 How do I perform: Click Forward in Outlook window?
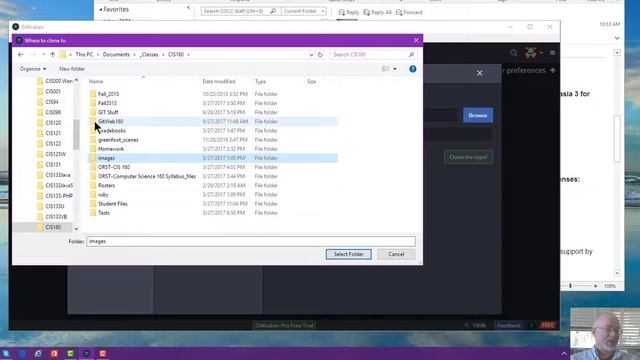409,12
